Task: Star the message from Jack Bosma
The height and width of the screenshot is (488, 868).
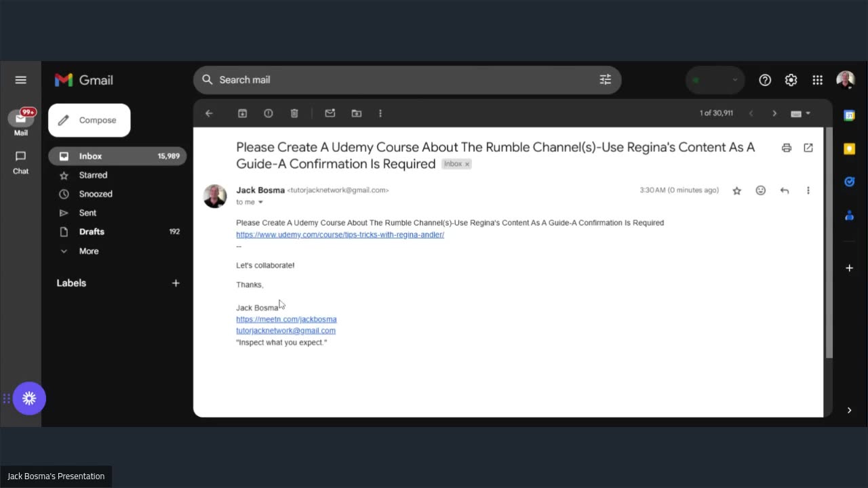Action: point(736,191)
